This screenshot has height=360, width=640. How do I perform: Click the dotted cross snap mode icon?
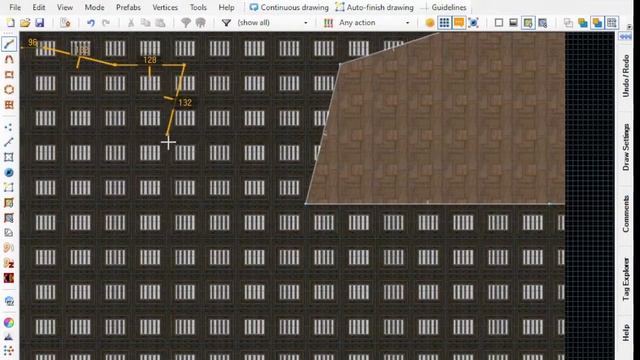click(x=9, y=351)
